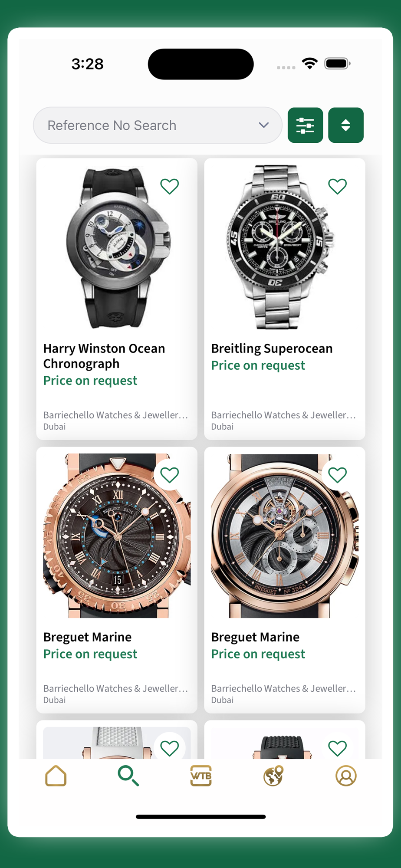Toggle heart on left Breguet Marine

click(x=170, y=475)
